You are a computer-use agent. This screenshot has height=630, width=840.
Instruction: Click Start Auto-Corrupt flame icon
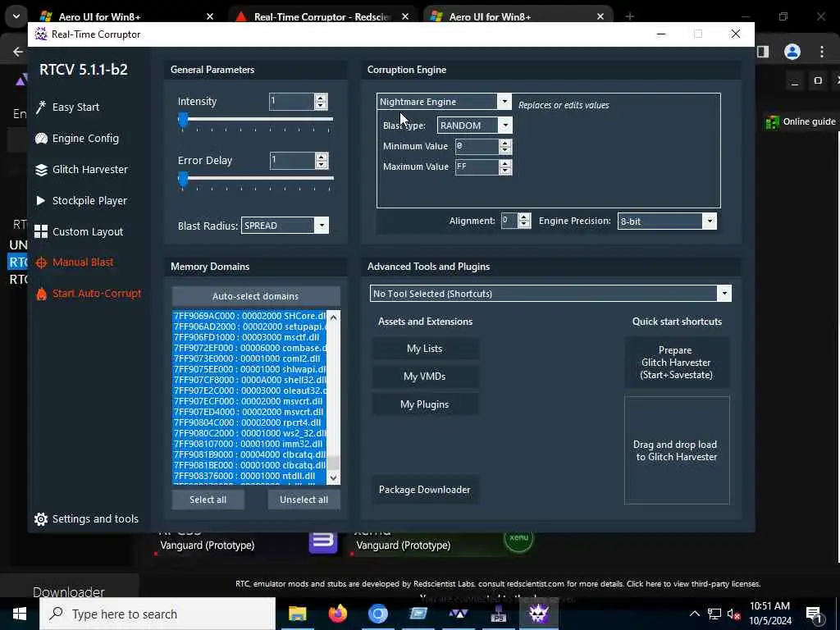pyautogui.click(x=41, y=294)
